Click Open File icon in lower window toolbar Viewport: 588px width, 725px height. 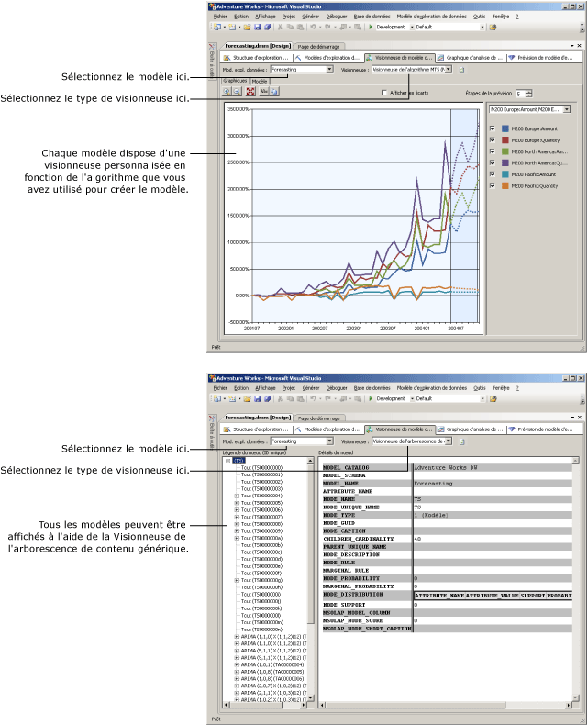[x=248, y=398]
